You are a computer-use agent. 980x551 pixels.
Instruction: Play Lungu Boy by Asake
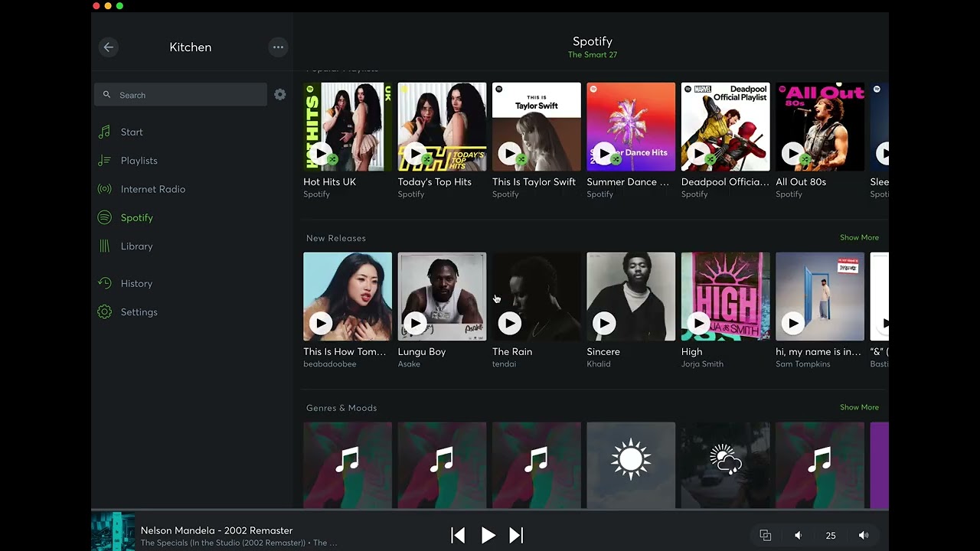pos(415,324)
